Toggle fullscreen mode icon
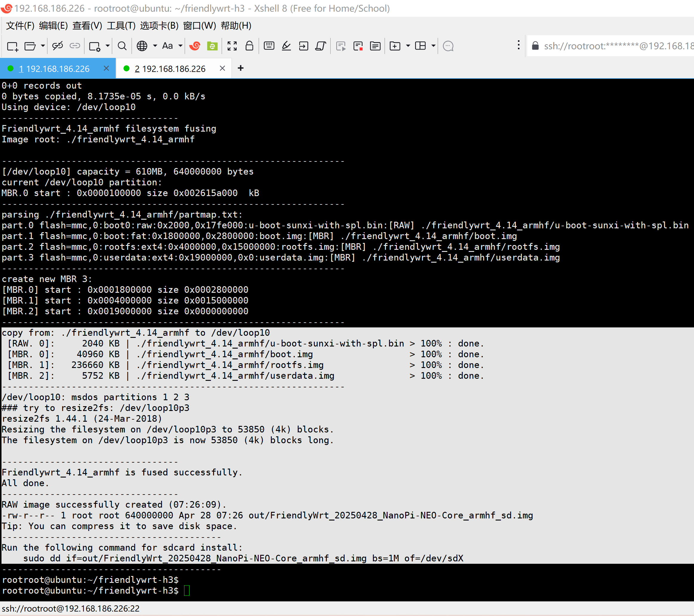 click(x=232, y=46)
